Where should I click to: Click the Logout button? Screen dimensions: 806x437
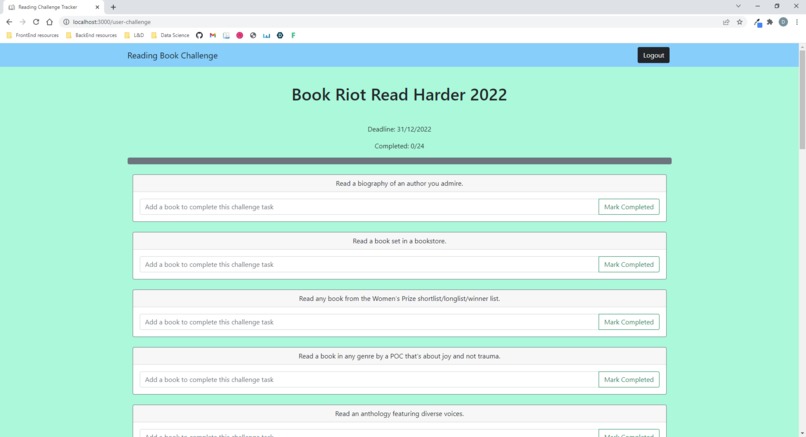653,56
